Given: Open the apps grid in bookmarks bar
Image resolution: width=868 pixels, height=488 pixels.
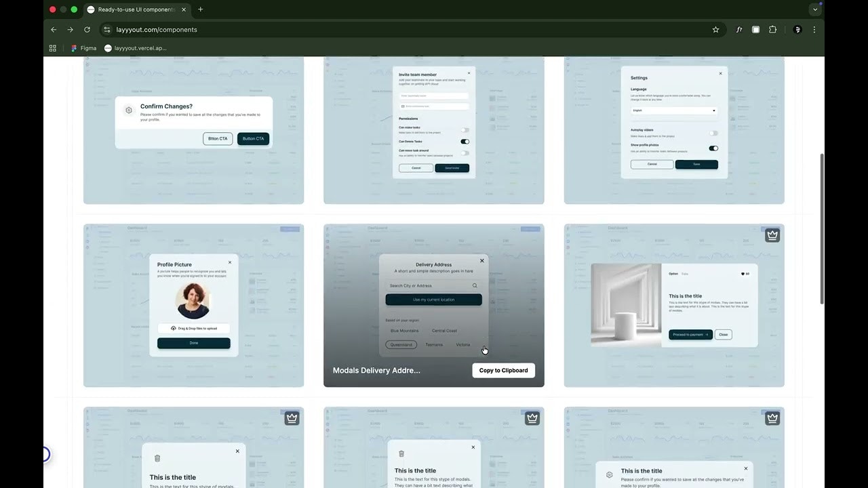Looking at the screenshot, I should point(53,48).
